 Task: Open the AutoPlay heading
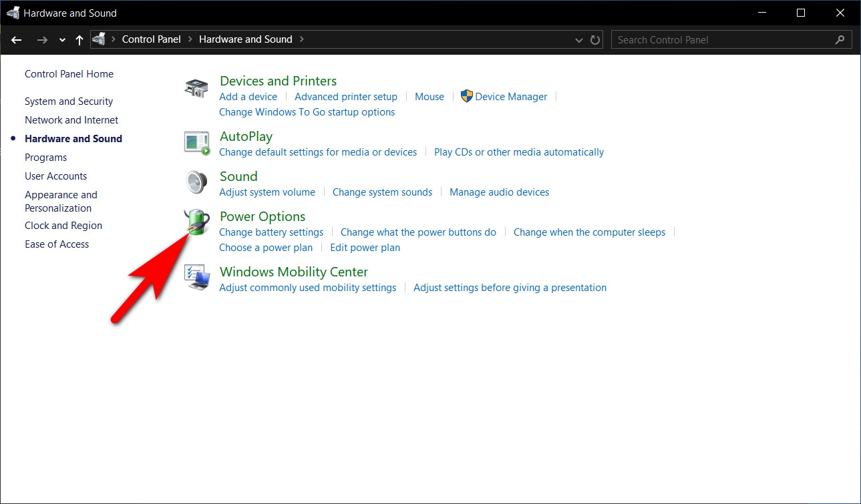coord(246,136)
